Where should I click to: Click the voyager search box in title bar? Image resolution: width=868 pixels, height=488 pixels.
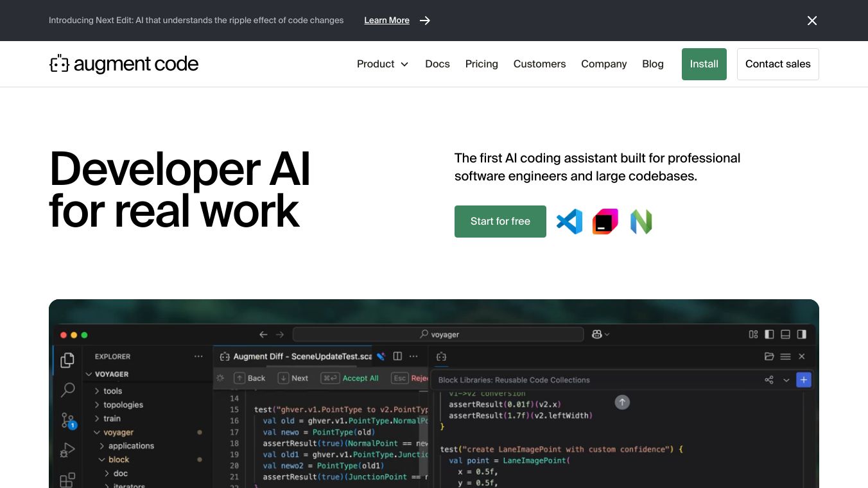pos(438,335)
